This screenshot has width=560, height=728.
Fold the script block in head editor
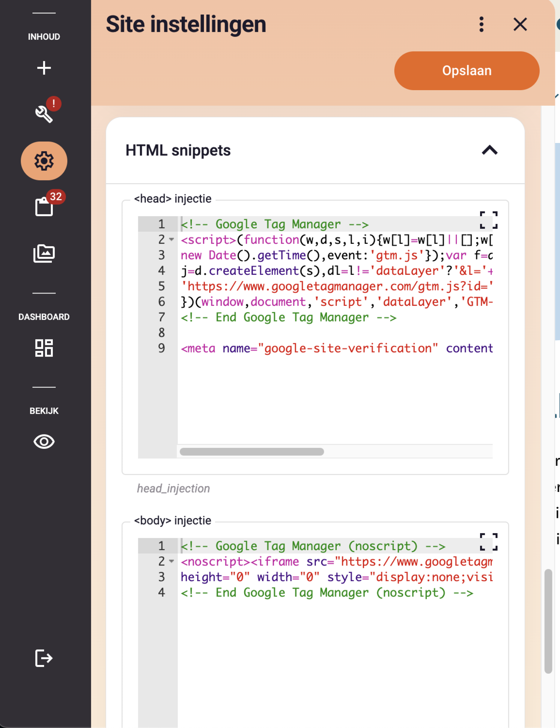point(171,239)
